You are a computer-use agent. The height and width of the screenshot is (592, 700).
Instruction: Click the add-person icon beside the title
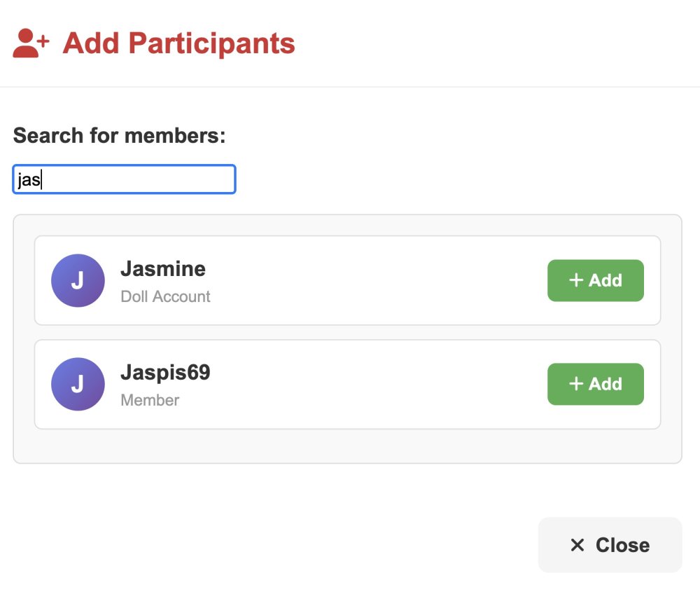pos(31,43)
